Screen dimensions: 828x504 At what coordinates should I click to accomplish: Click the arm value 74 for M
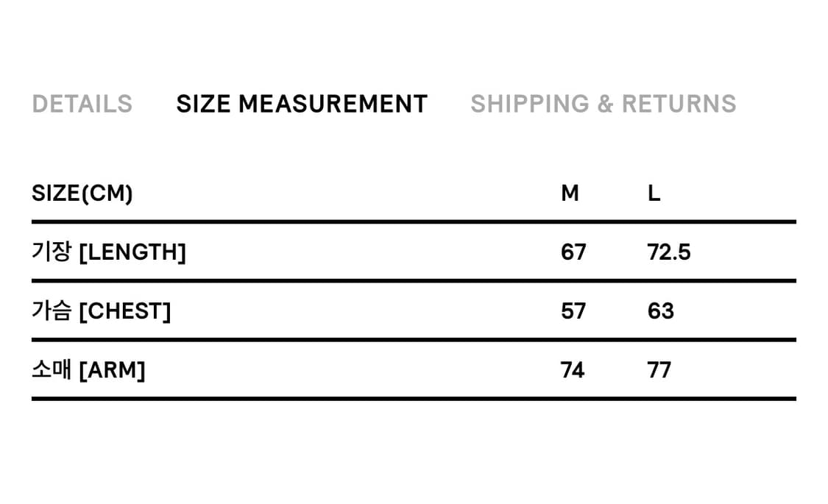pos(573,371)
